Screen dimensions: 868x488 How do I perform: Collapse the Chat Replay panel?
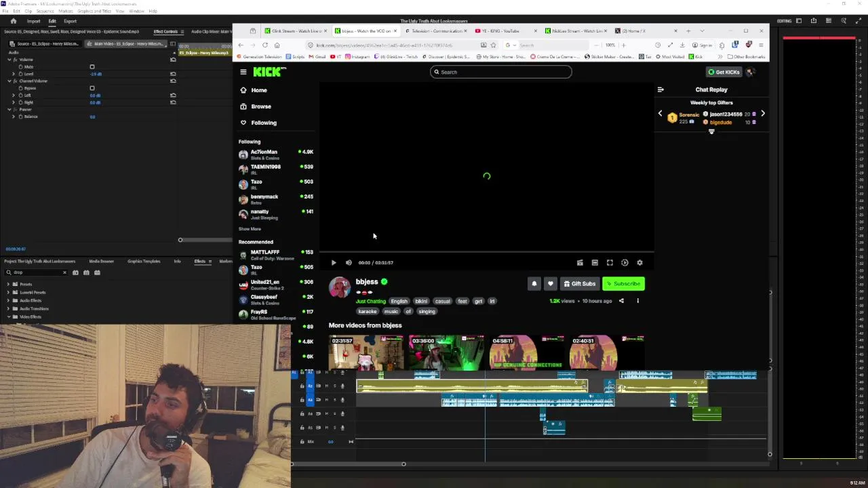click(x=660, y=89)
